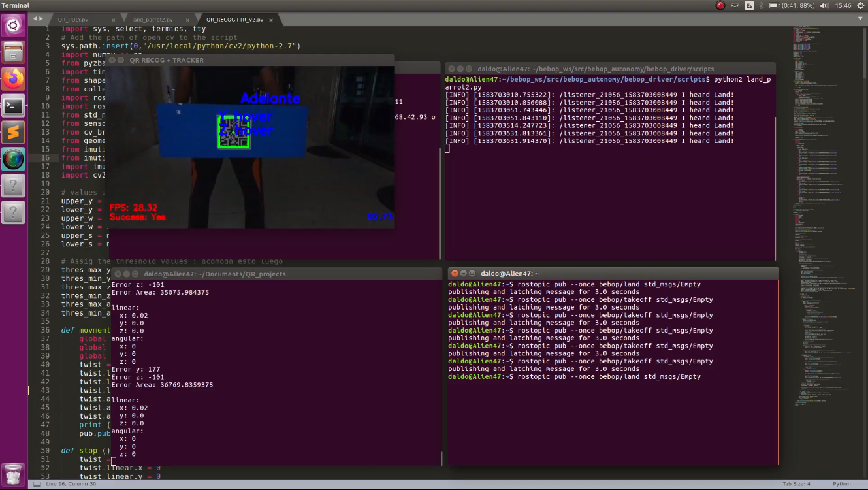
Task: Click line number 36 in the gutter
Action: 45,330
